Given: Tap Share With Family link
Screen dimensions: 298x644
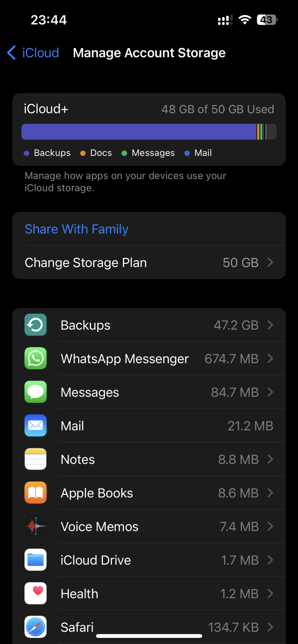Looking at the screenshot, I should [x=76, y=229].
